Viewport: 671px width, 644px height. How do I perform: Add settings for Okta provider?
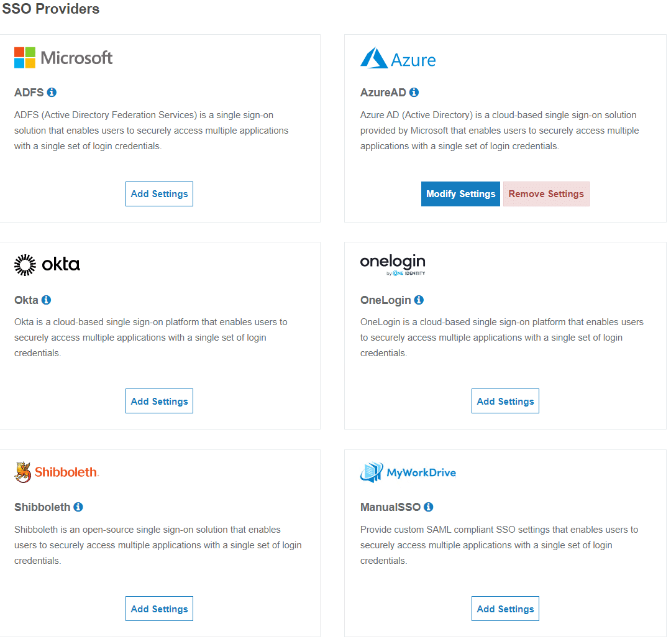pos(159,402)
